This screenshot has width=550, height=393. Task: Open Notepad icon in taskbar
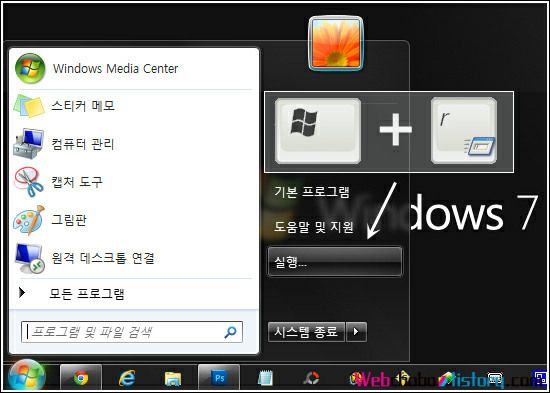click(x=265, y=378)
